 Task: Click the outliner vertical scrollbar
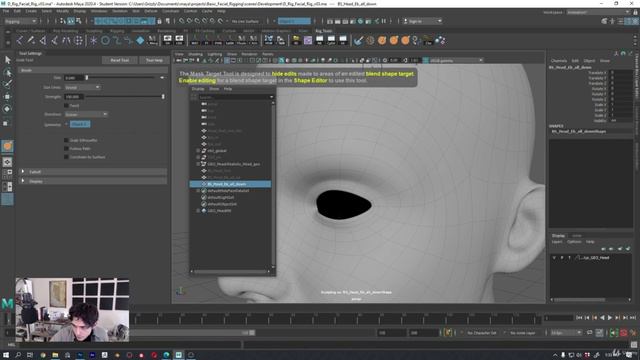273,184
